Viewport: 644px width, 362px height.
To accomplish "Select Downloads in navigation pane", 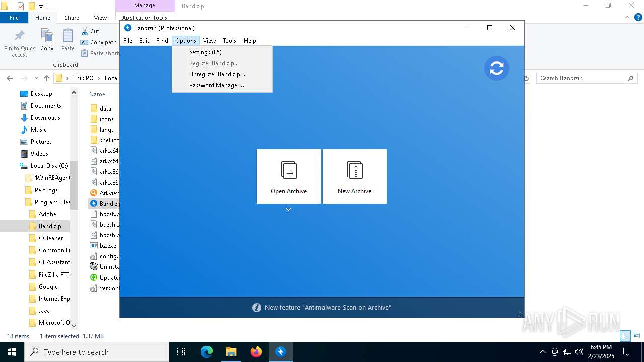I will [x=45, y=118].
